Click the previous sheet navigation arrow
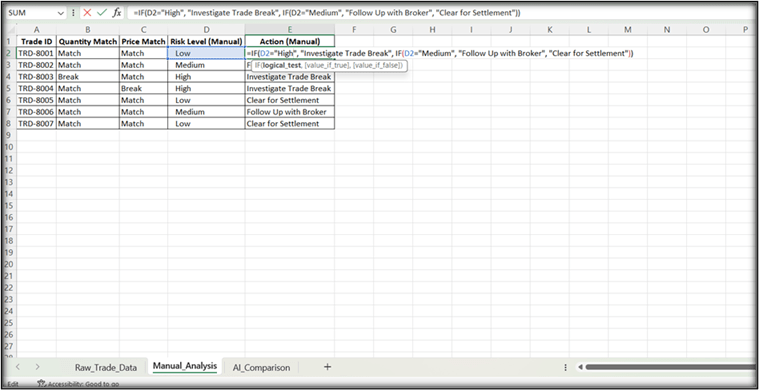 [18, 367]
